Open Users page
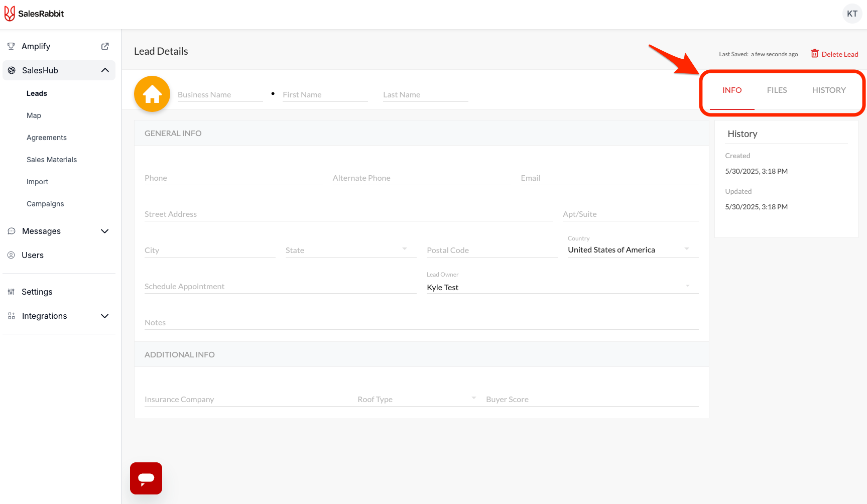Image resolution: width=867 pixels, height=504 pixels. (x=33, y=255)
